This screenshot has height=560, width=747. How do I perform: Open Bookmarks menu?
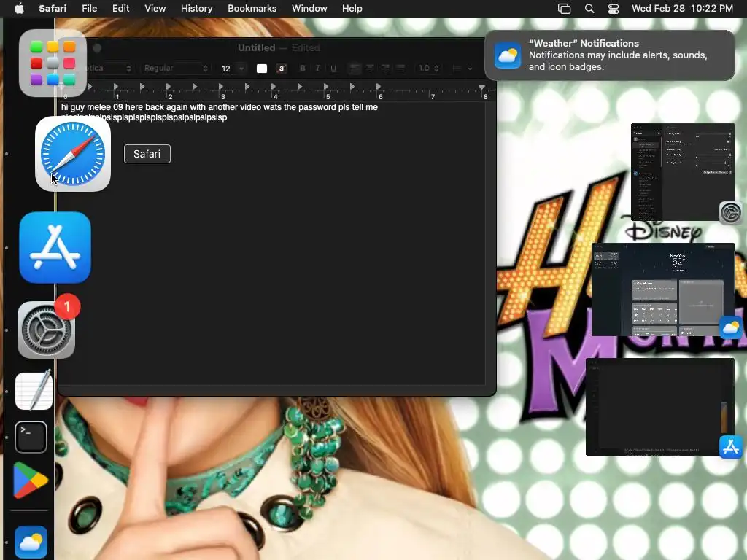click(x=252, y=9)
